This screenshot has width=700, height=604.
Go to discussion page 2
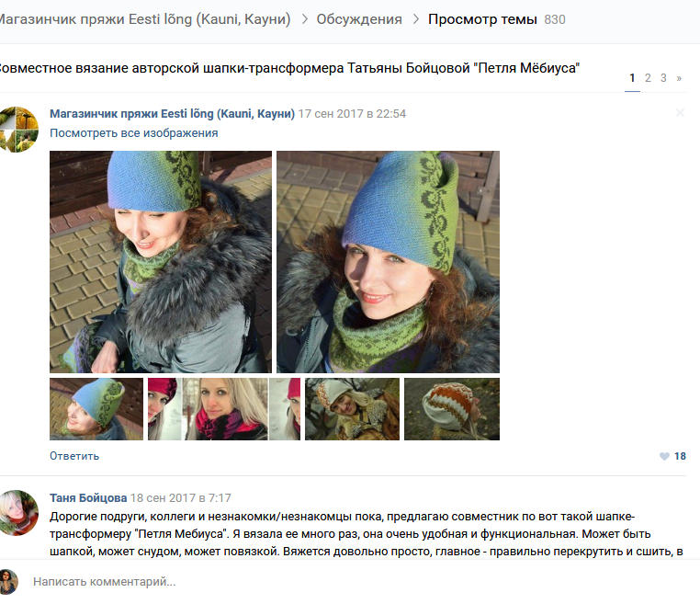648,78
